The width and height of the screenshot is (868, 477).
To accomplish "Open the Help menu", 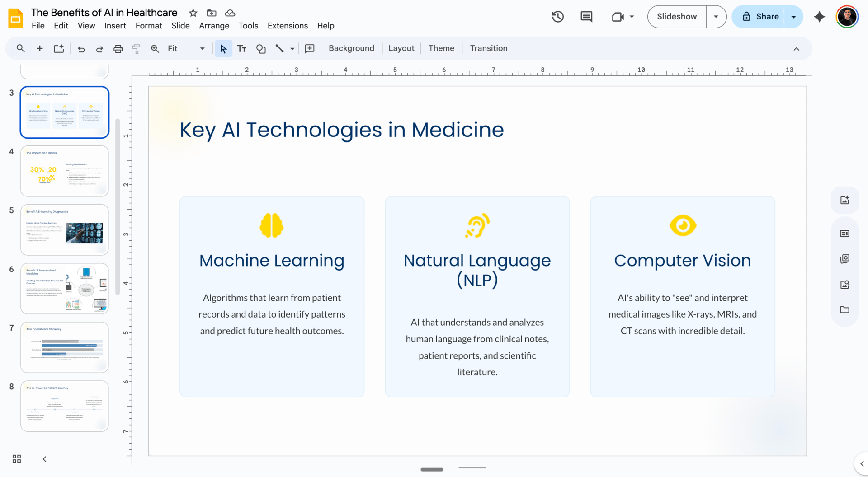I will (x=325, y=26).
